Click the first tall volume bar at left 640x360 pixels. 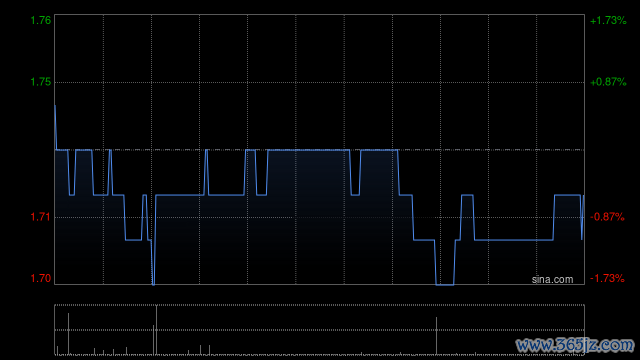[68, 334]
